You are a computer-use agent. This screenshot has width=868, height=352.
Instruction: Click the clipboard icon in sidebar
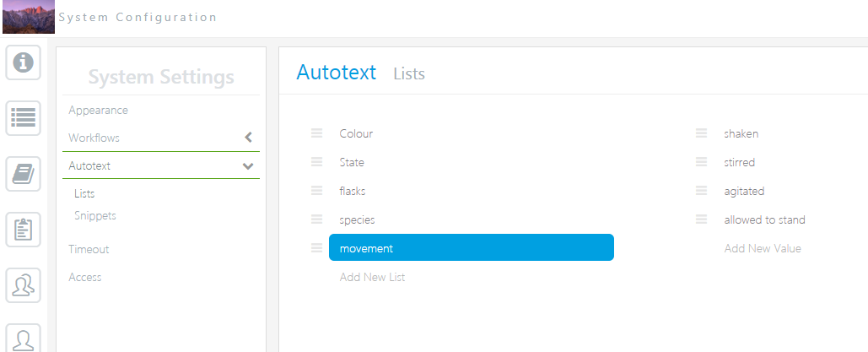click(24, 230)
